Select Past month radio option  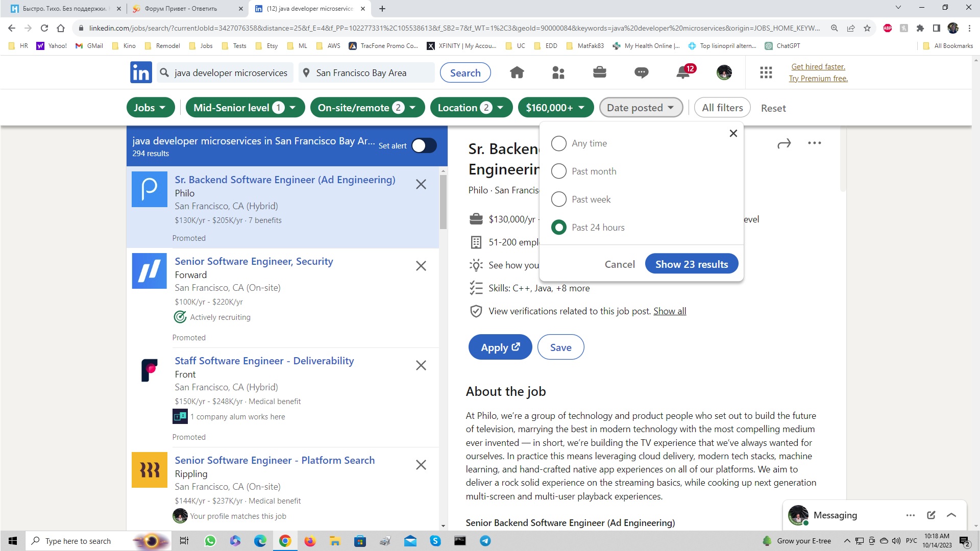[x=559, y=171]
